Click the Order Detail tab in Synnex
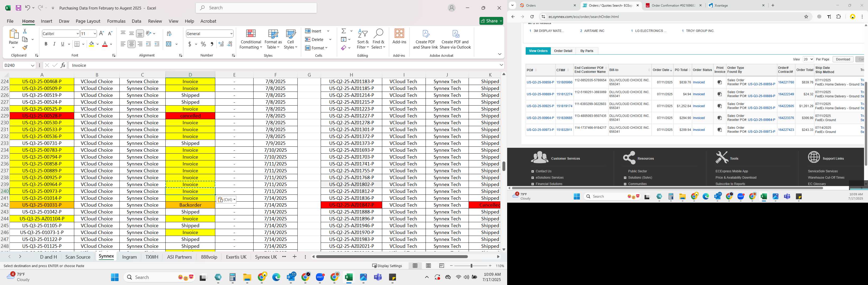This screenshot has width=868, height=285. point(563,51)
